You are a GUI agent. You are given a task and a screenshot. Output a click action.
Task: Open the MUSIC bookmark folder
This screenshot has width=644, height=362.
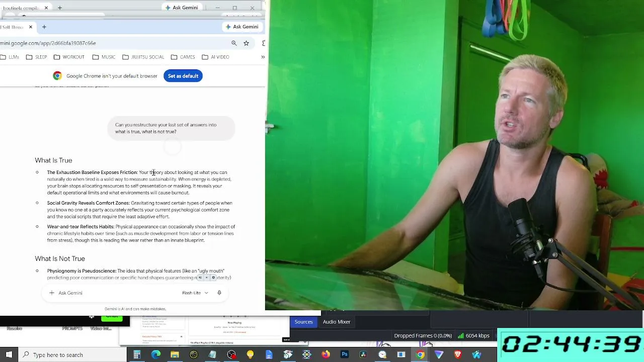pos(104,57)
